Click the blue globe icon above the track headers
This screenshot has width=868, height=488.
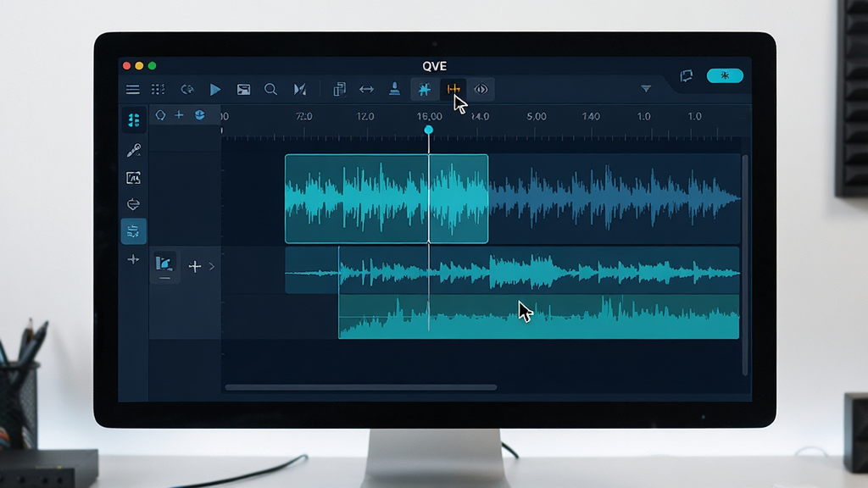[x=200, y=115]
